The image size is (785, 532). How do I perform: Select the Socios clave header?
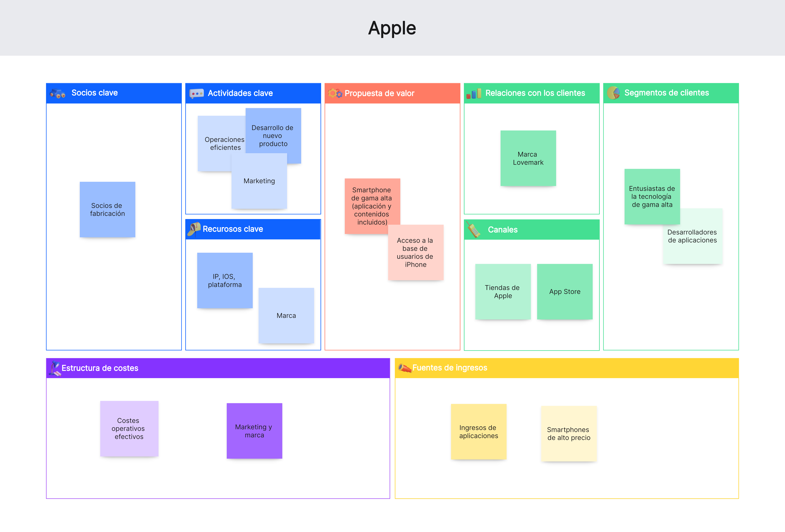pyautogui.click(x=114, y=93)
